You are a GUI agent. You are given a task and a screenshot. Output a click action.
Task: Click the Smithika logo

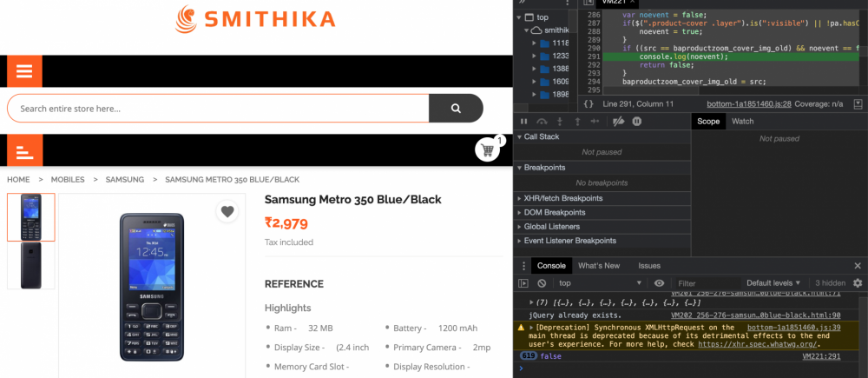tap(255, 19)
